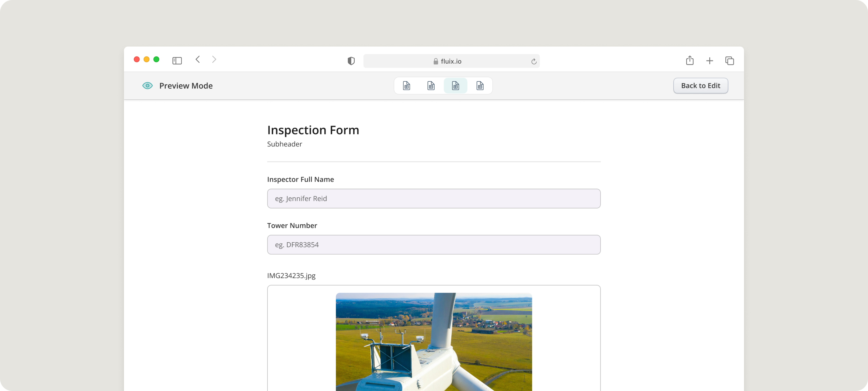868x391 pixels.
Task: Click the first form page icon
Action: coord(406,86)
